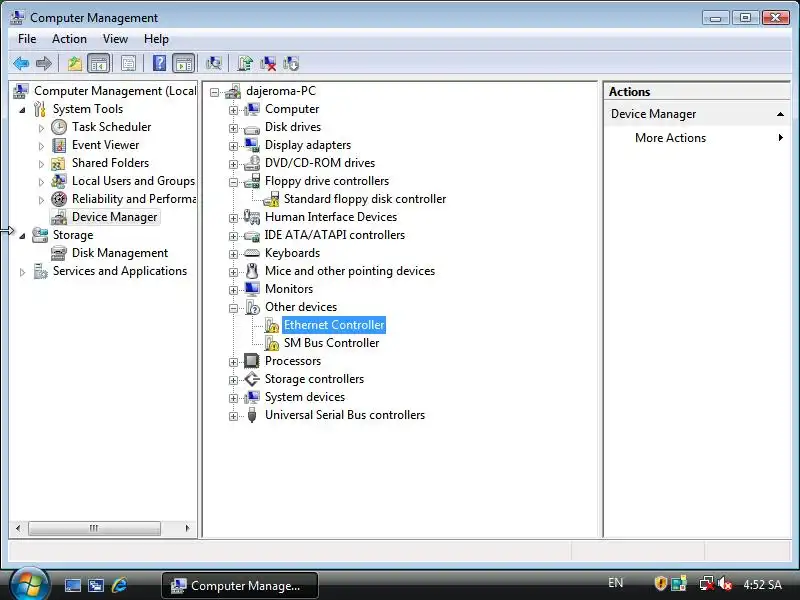Open Help with the question mark icon

(159, 64)
